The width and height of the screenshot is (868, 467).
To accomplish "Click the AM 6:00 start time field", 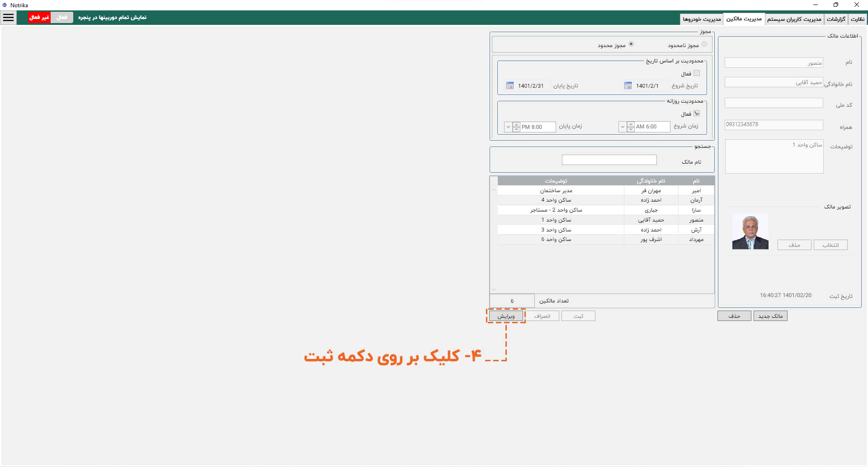I will (652, 127).
